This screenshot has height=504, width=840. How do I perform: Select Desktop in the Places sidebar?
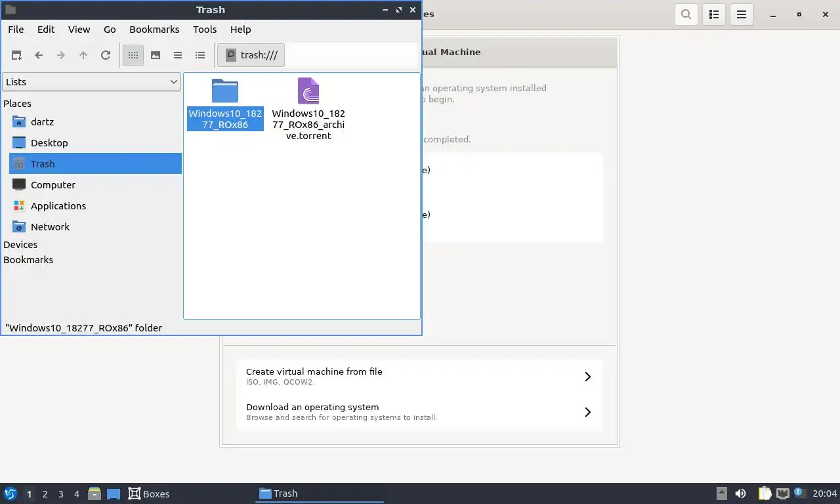click(x=95, y=143)
